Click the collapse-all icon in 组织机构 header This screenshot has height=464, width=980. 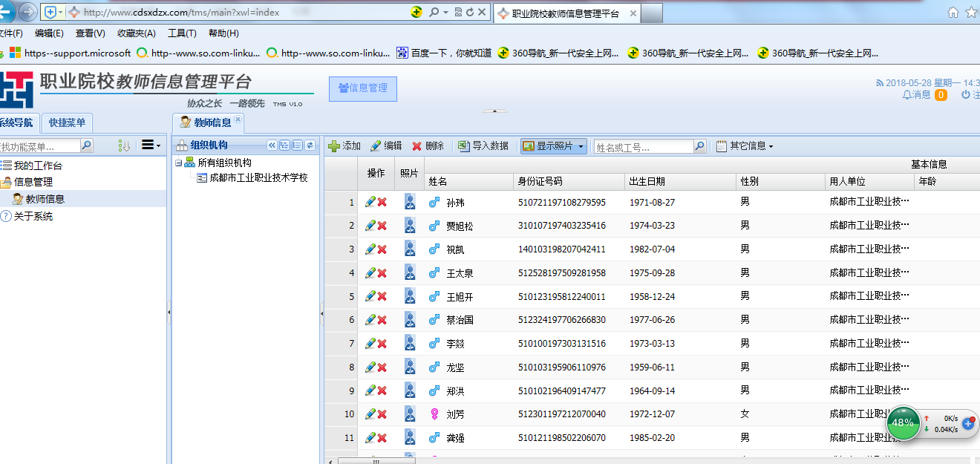[x=297, y=146]
